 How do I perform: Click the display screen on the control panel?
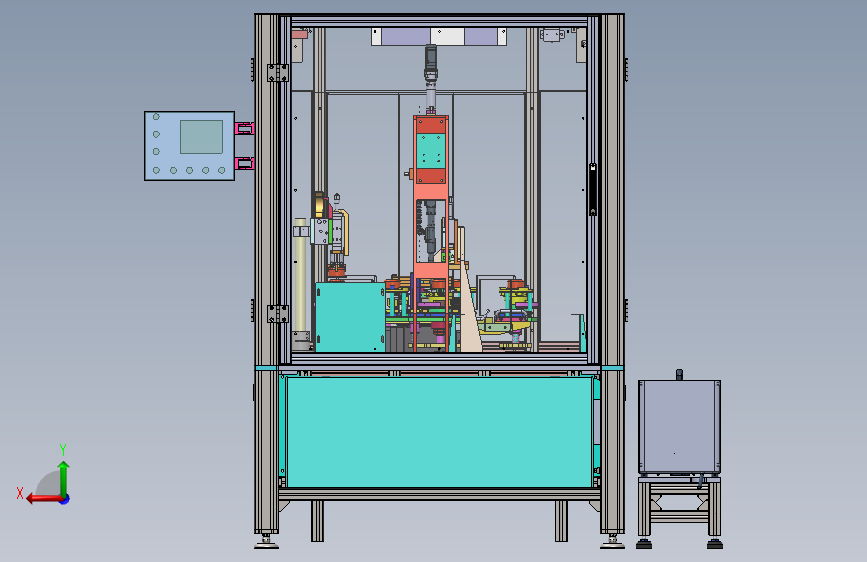(x=201, y=137)
